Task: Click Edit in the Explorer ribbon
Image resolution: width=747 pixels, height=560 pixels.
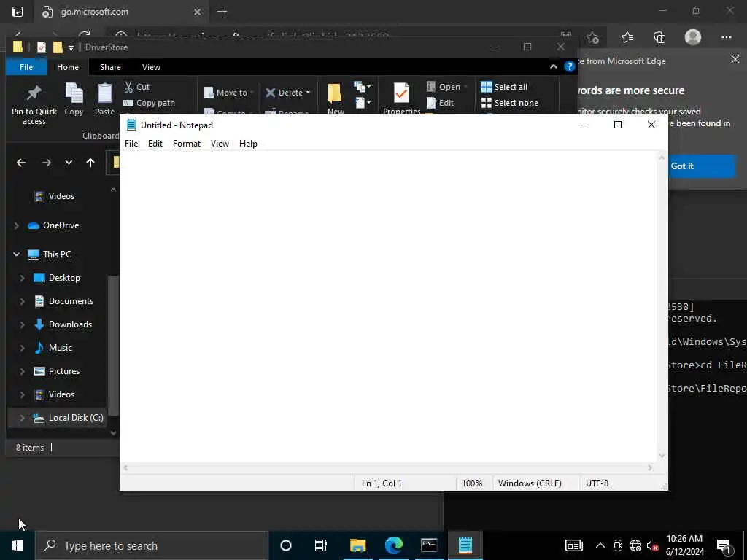Action: pos(440,103)
